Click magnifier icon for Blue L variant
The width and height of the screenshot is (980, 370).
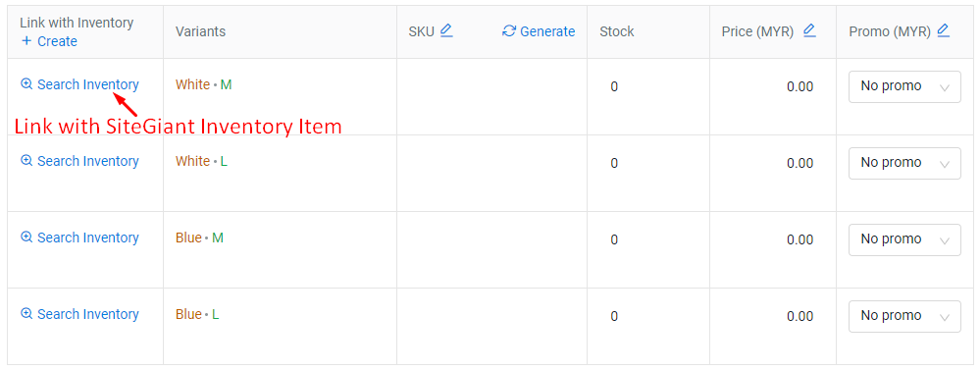point(26,314)
